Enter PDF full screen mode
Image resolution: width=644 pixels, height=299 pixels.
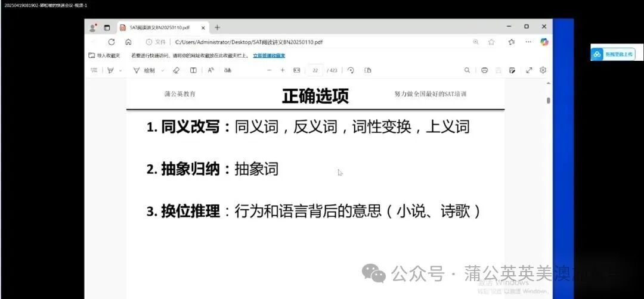530,70
